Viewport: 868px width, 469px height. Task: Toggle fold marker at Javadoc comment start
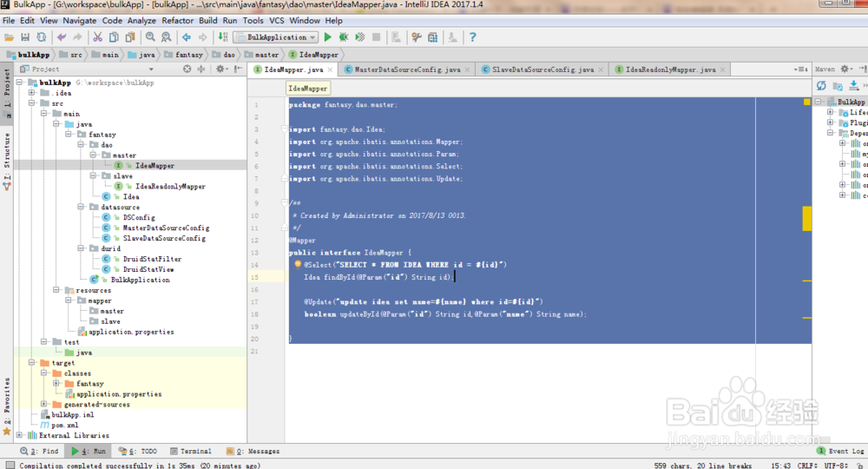pos(284,202)
